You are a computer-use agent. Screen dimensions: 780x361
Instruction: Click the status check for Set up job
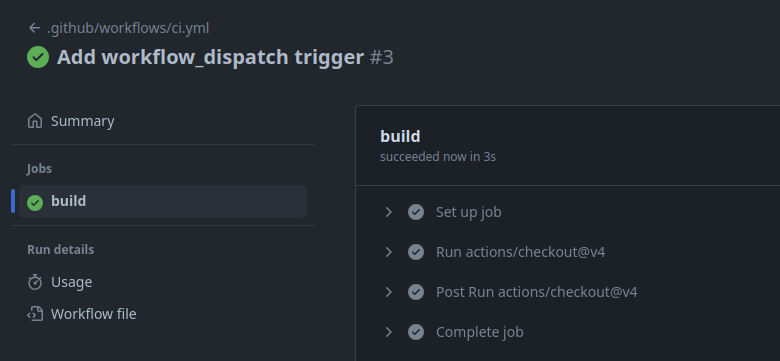coord(416,212)
